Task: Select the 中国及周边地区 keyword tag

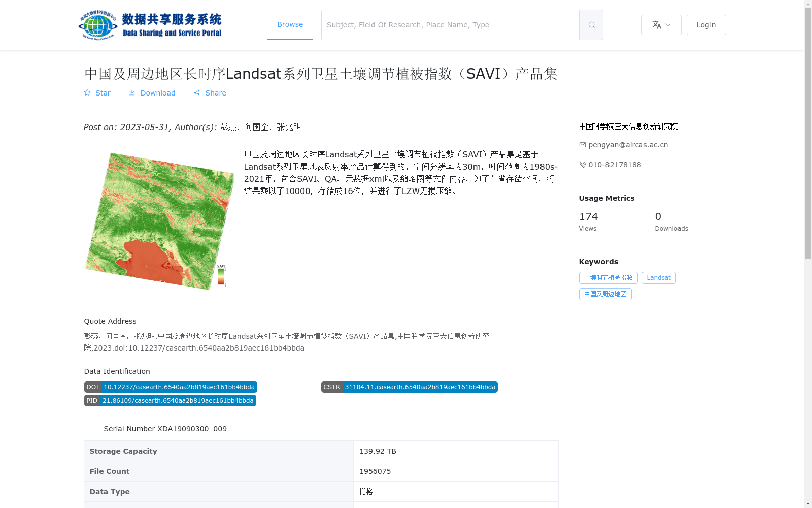Action: tap(605, 294)
